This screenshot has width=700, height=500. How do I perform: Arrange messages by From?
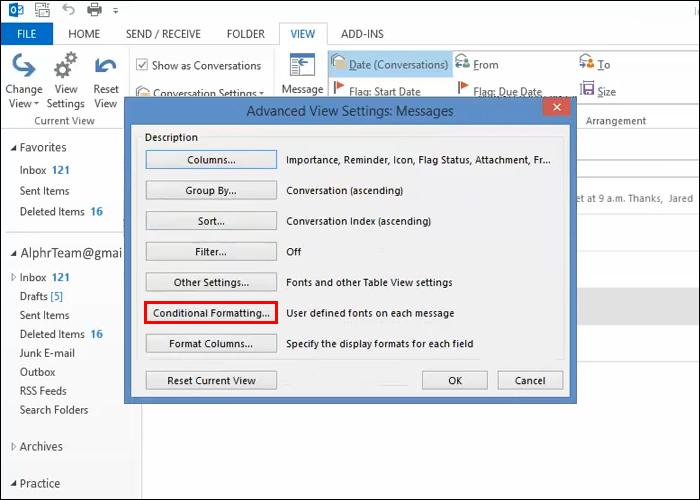point(477,64)
